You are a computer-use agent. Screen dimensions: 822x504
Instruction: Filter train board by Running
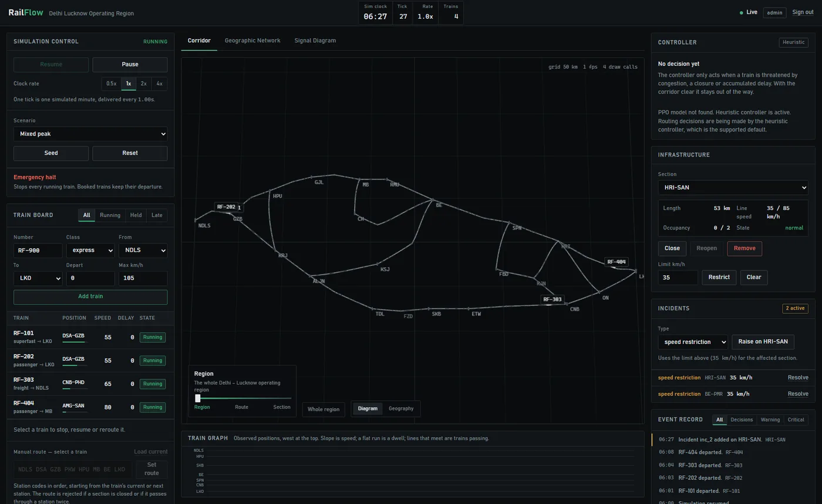pos(110,215)
